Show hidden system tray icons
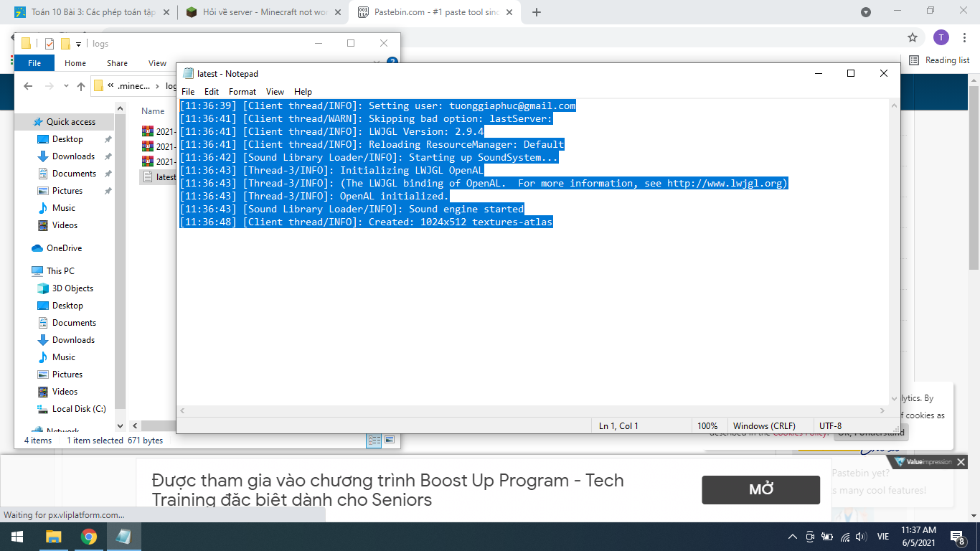Screen dimensions: 980x551 (x=793, y=537)
